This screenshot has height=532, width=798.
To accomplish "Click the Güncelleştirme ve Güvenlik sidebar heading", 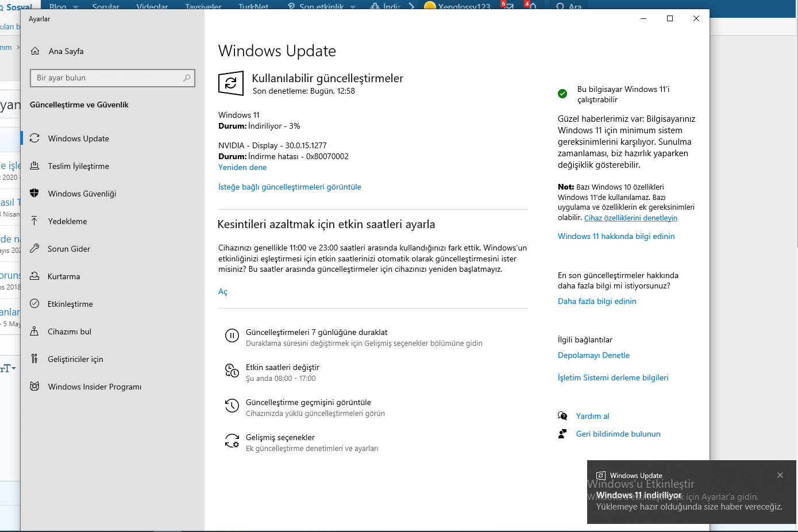I will coord(79,105).
